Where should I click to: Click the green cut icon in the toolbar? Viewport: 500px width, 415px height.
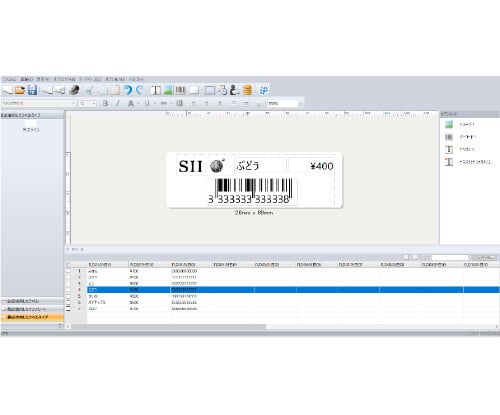point(89,90)
